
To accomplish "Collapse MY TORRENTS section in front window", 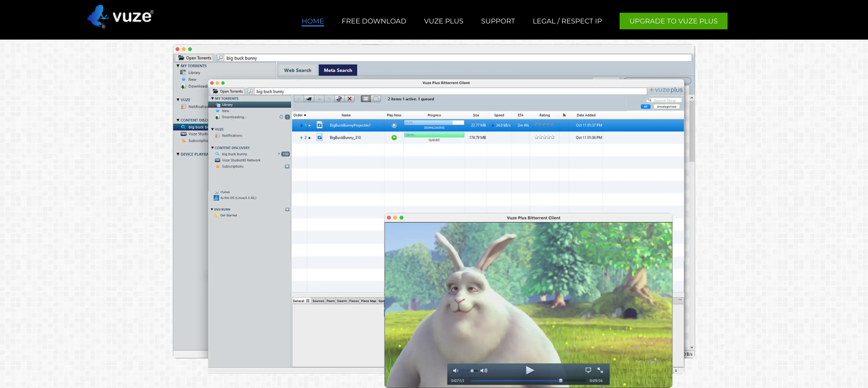I will pyautogui.click(x=212, y=98).
